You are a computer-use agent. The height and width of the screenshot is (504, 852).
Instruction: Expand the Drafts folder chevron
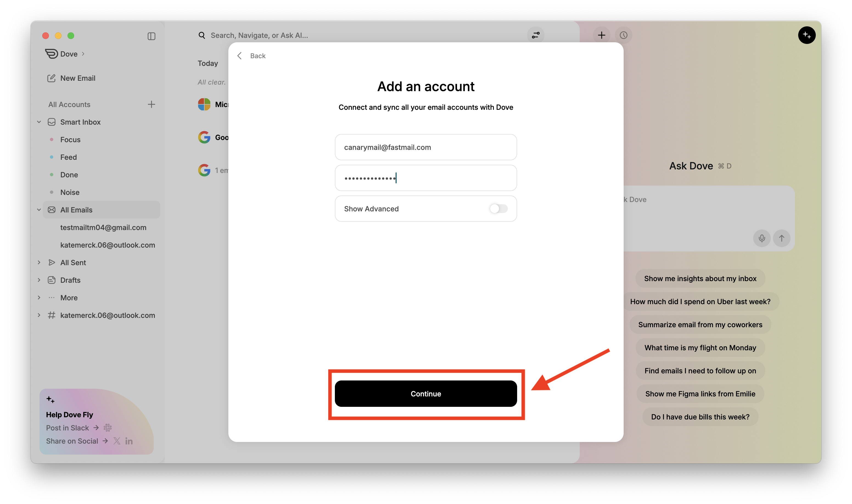39,280
